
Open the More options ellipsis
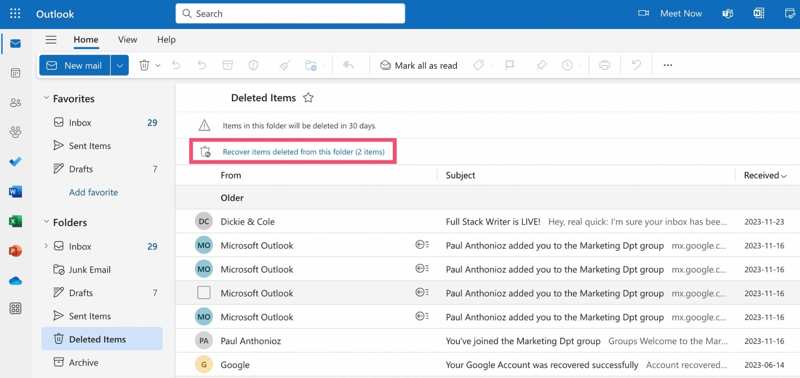[x=668, y=65]
